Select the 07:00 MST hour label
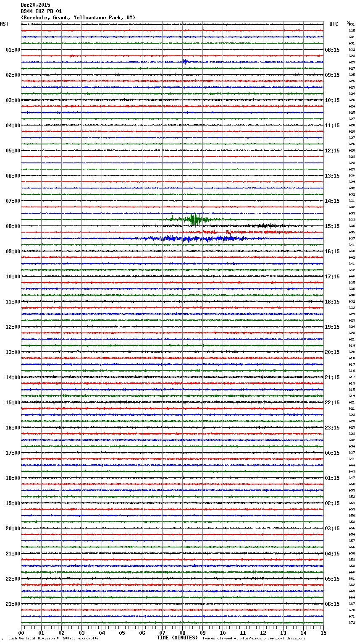 [13, 201]
